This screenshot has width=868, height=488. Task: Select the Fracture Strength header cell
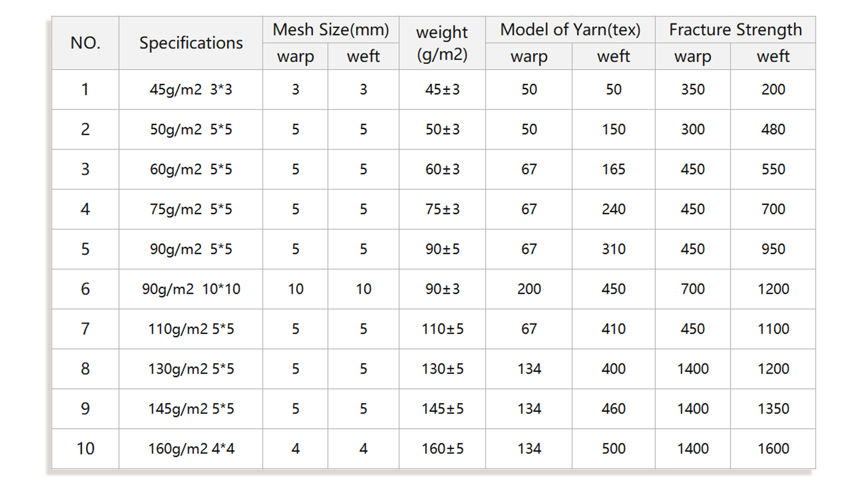click(x=735, y=29)
